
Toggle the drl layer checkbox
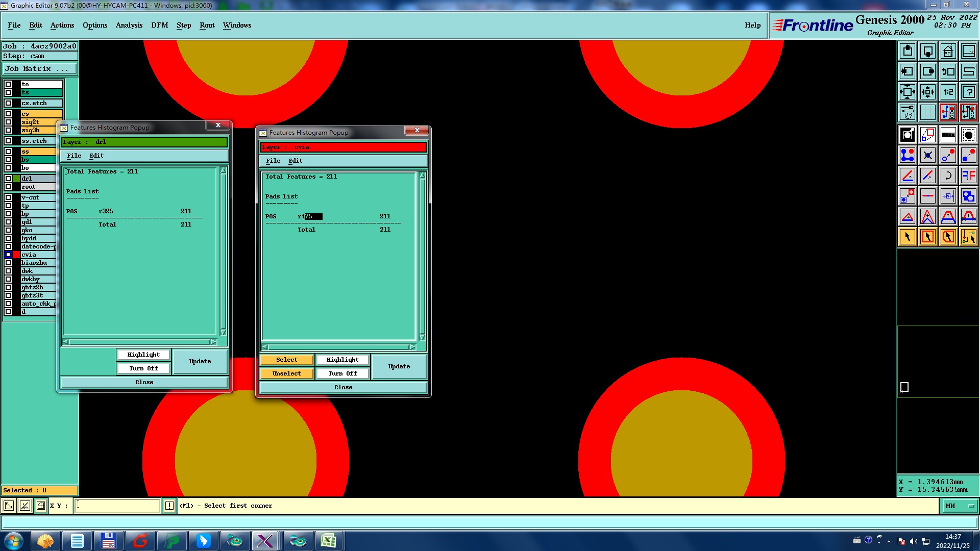(x=8, y=179)
